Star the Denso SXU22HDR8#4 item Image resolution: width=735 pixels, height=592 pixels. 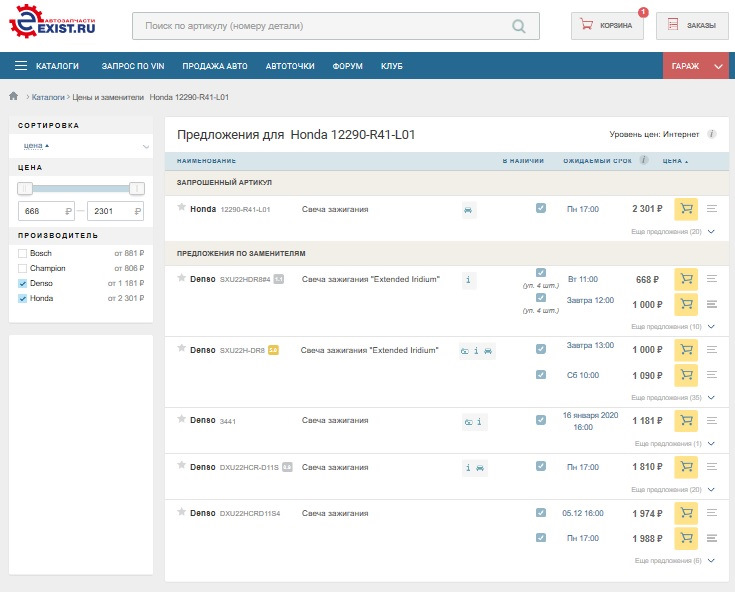(x=181, y=277)
